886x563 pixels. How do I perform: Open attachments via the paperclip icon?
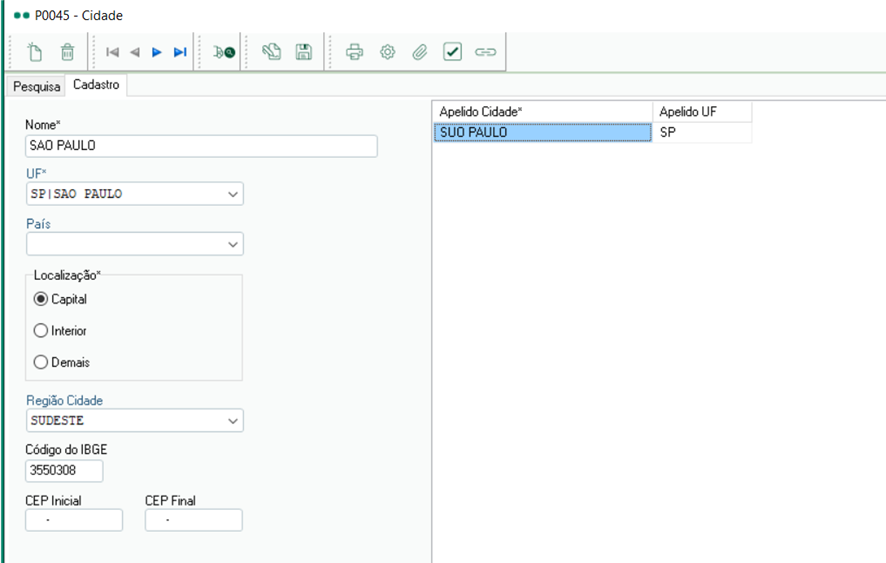click(419, 52)
